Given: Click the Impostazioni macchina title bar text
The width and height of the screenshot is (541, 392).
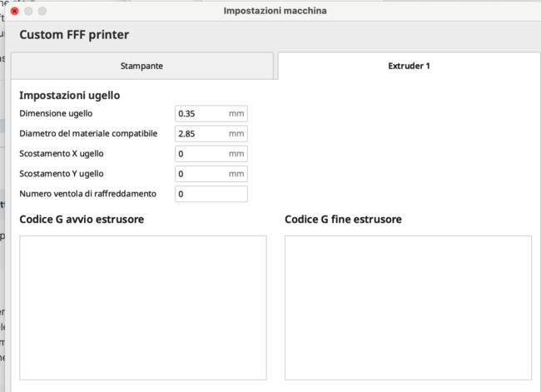Looking at the screenshot, I should (x=275, y=11).
